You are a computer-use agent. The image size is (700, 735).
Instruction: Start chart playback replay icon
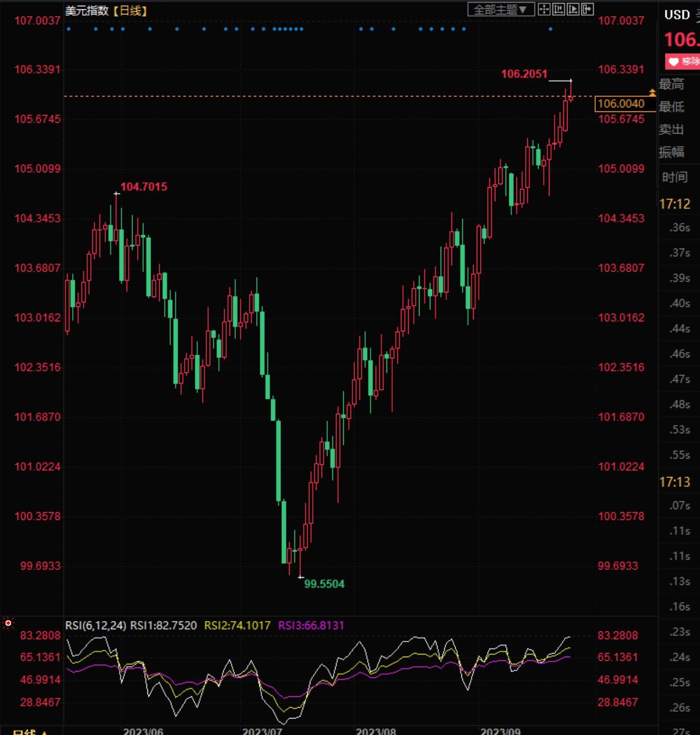click(x=573, y=9)
